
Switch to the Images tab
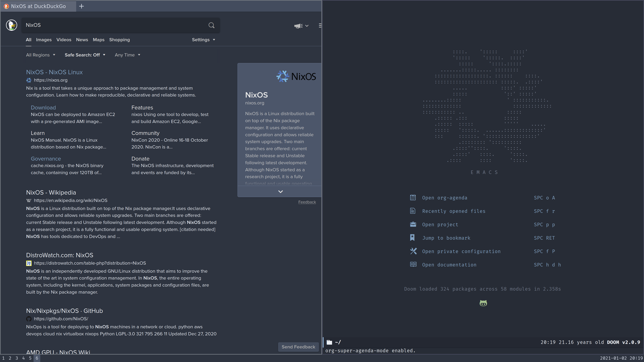44,40
